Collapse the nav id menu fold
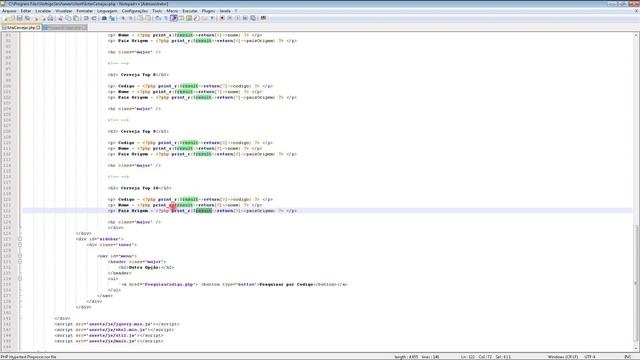The image size is (640, 360). [20, 256]
